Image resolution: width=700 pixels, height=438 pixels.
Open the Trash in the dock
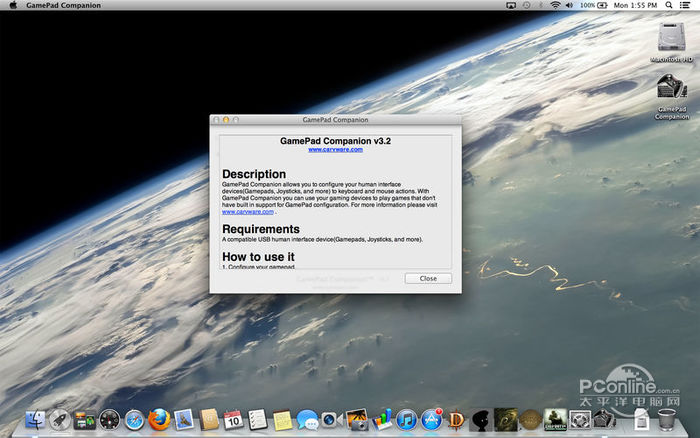pos(665,420)
